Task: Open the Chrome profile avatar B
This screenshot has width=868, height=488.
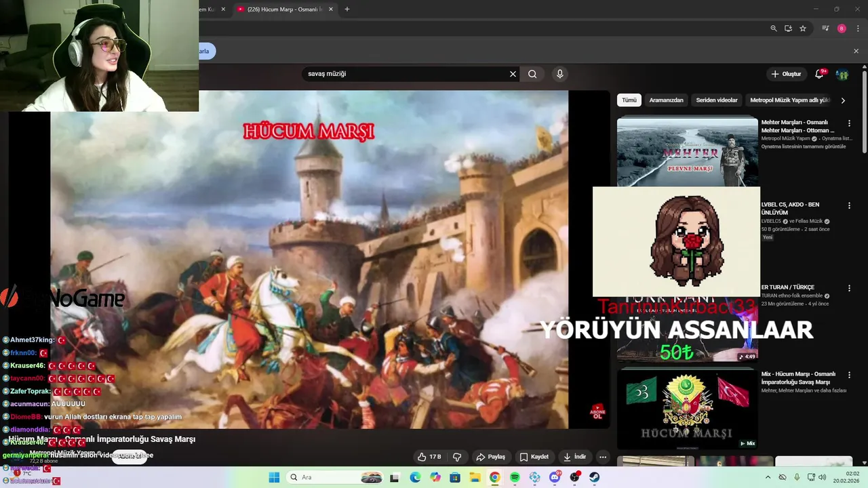Action: (842, 28)
